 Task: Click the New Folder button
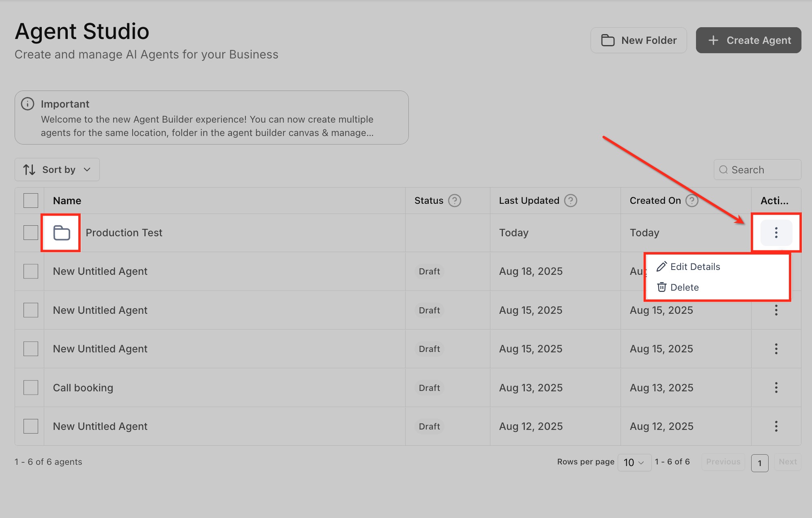tap(638, 40)
